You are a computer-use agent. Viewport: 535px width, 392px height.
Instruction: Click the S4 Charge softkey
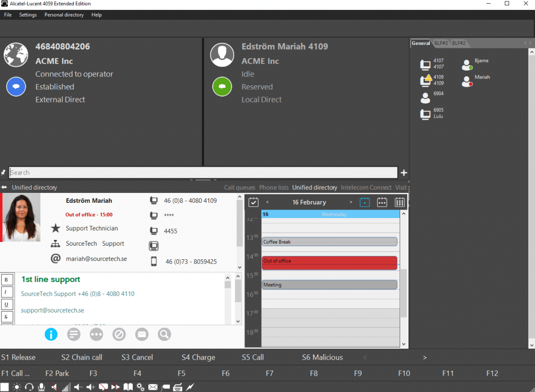198,358
